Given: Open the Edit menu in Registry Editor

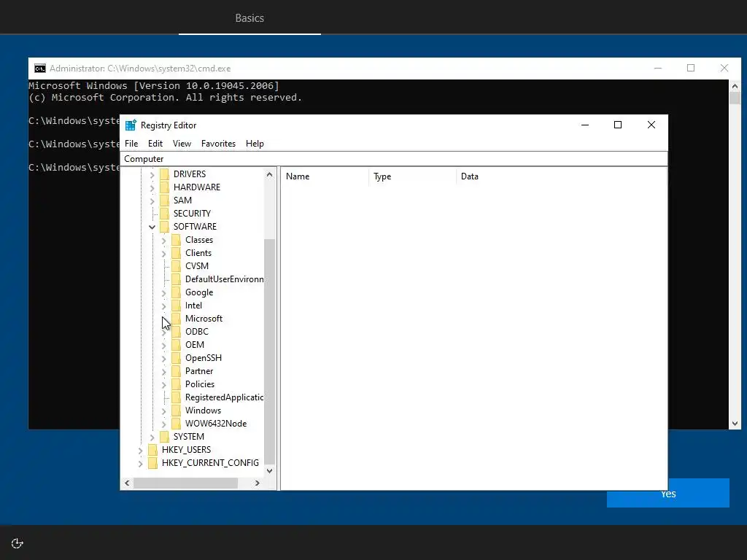Looking at the screenshot, I should (x=155, y=144).
